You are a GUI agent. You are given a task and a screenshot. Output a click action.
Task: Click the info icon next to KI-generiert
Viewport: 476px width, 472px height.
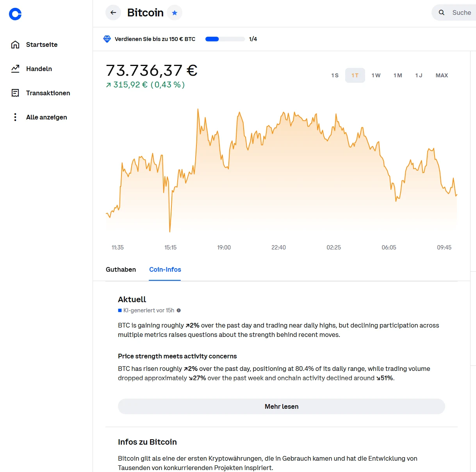point(178,310)
